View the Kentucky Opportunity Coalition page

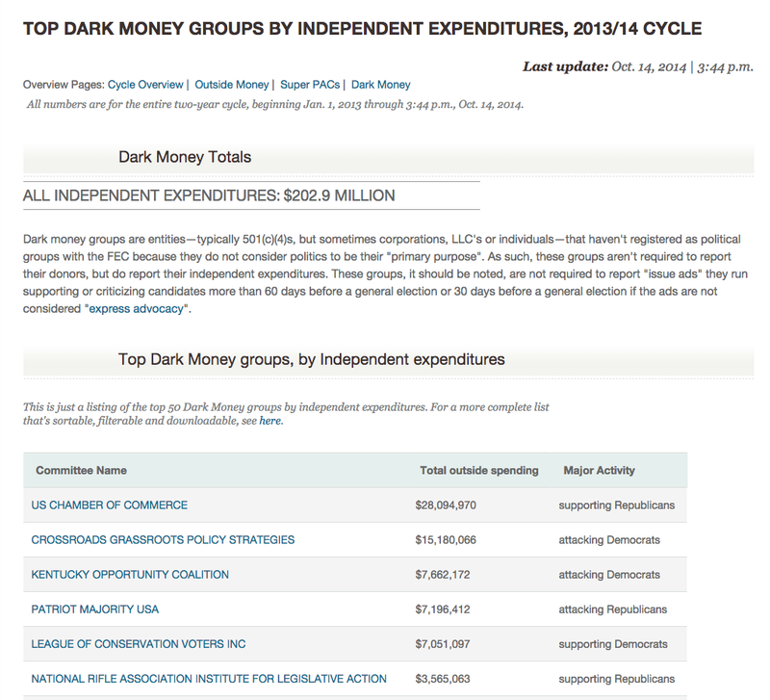[130, 575]
